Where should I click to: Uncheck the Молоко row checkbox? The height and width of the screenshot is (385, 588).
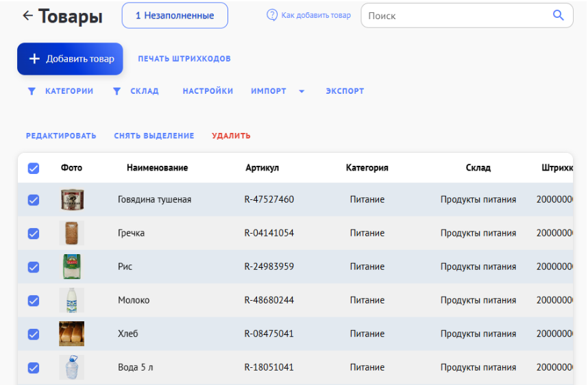point(33,300)
